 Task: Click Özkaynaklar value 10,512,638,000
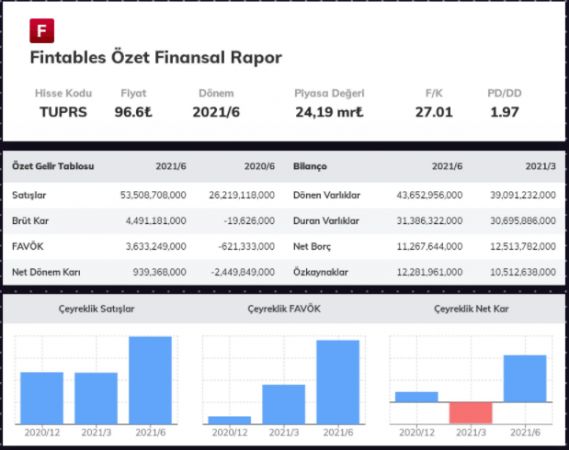523,272
